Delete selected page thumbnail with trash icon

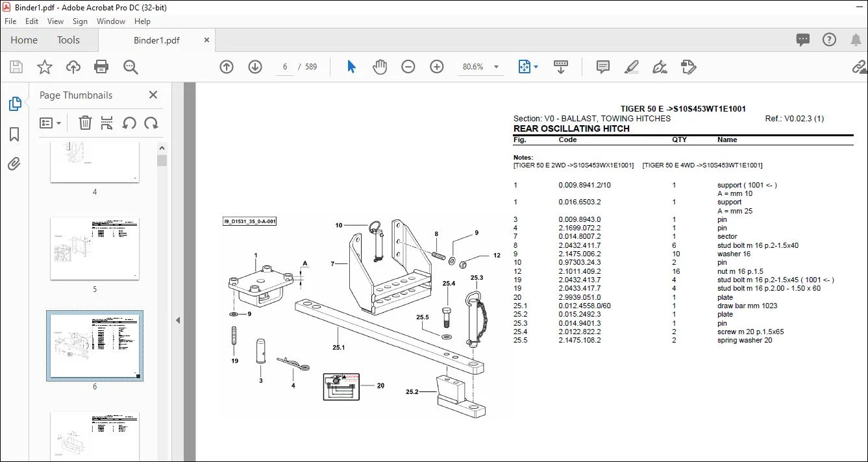(85, 123)
